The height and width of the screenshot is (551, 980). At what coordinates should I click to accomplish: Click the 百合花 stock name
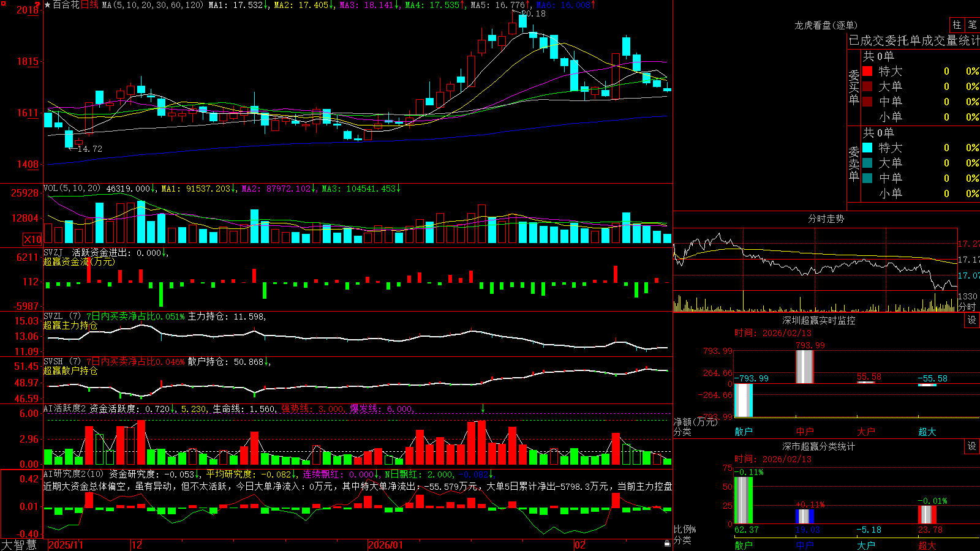(66, 5)
